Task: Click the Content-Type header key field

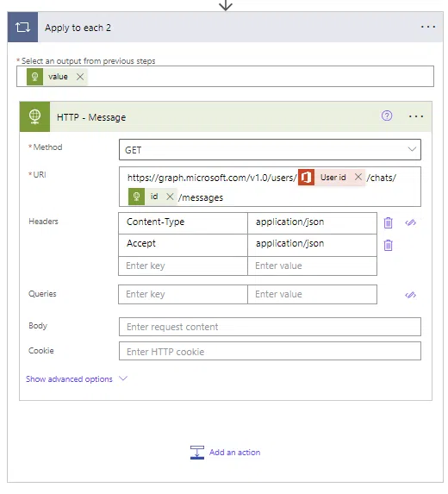Action: click(x=183, y=223)
